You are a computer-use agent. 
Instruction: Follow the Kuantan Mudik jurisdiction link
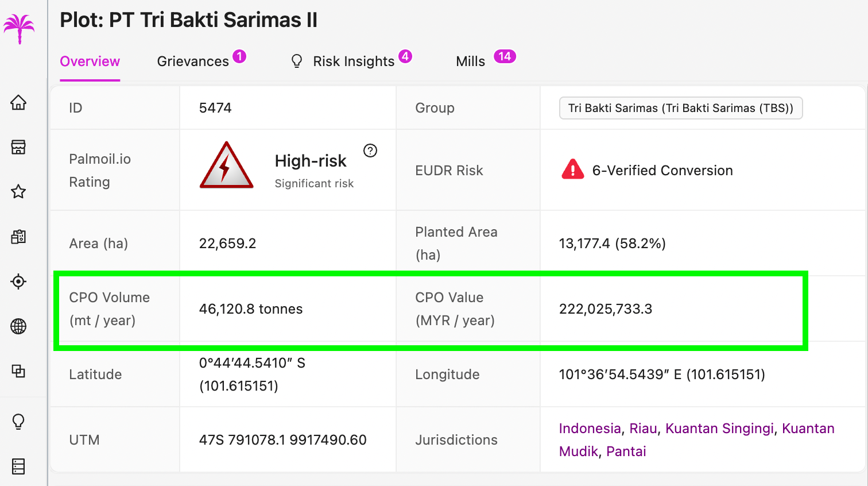coord(697,440)
